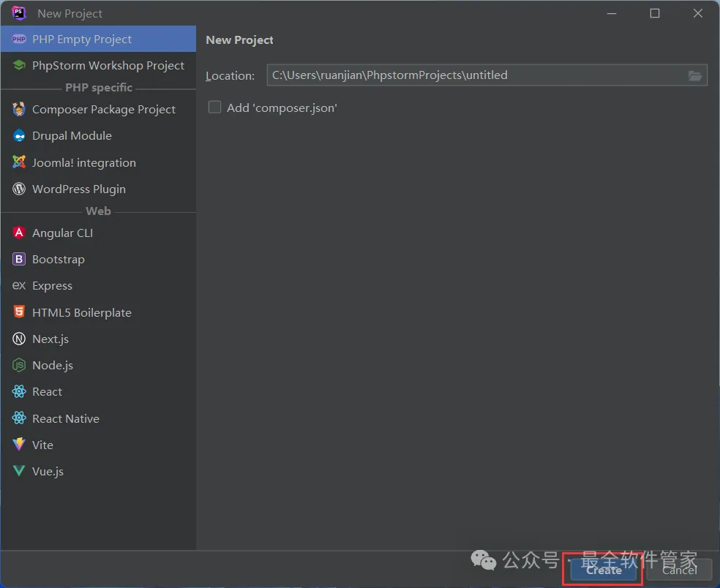Click the React atom icon
The width and height of the screenshot is (720, 588).
19,391
